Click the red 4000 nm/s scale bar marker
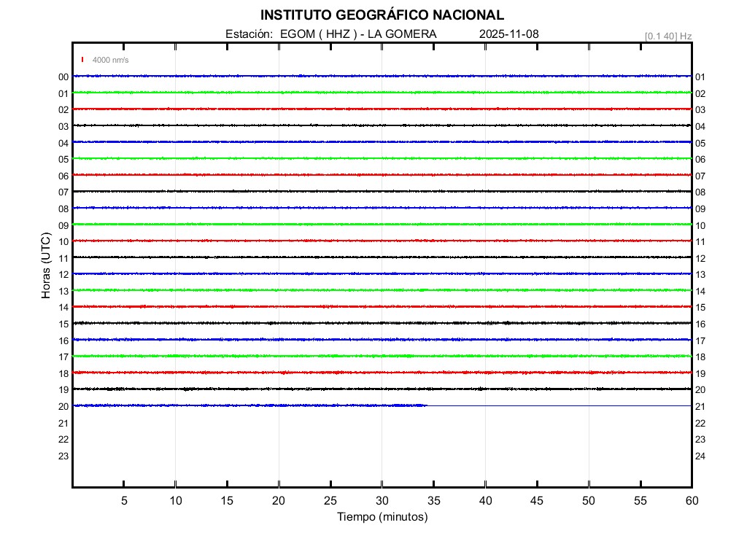This screenshot has width=747, height=560. point(83,60)
